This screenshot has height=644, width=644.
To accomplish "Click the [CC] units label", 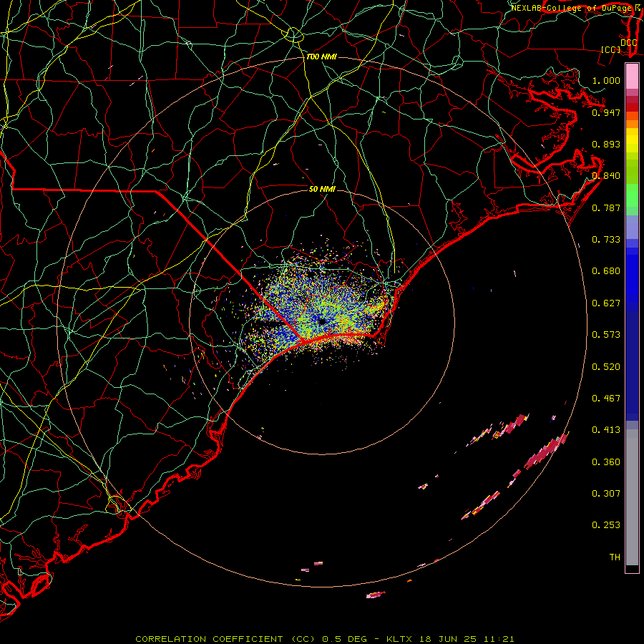I will click(610, 49).
